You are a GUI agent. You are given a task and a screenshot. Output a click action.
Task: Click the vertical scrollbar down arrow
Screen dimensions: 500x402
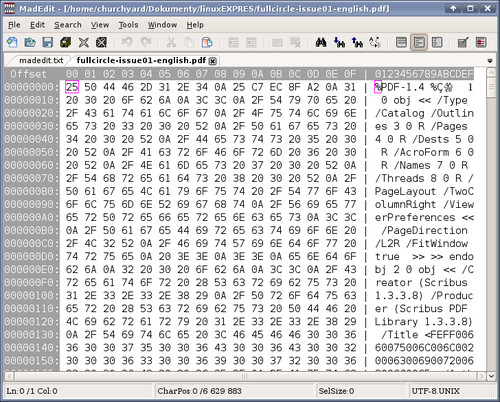(x=491, y=376)
